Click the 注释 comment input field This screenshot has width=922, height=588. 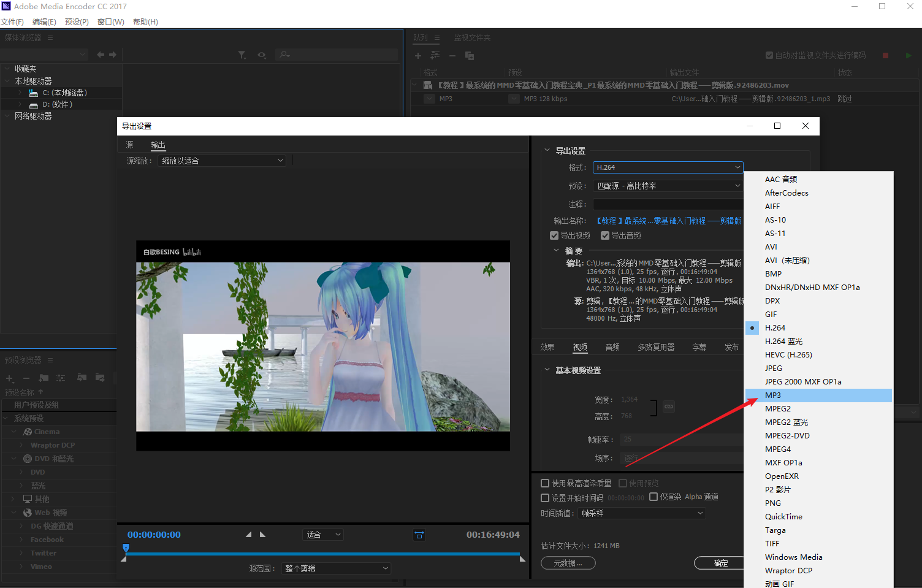coord(668,204)
